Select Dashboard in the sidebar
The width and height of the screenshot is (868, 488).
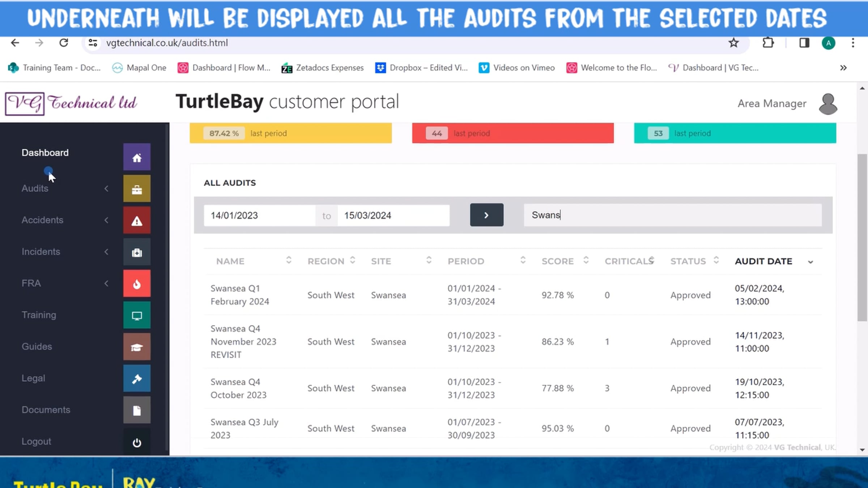[x=45, y=153]
